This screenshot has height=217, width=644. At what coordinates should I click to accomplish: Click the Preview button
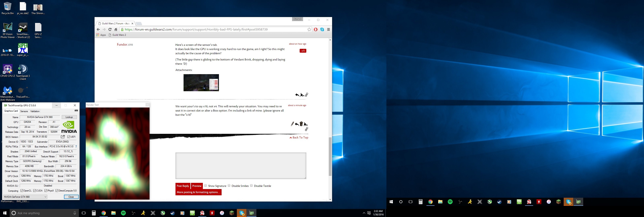tap(197, 186)
